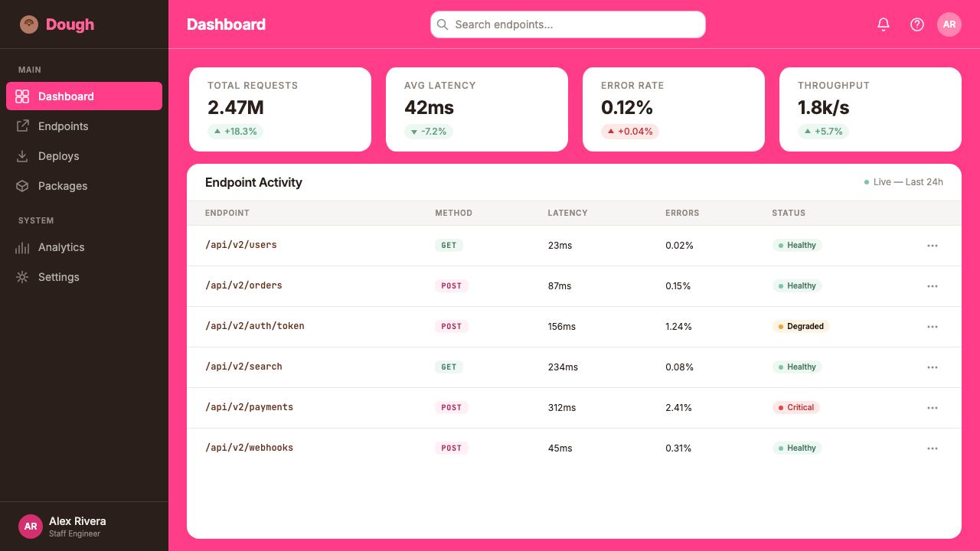Open more options for /api/v2/users
This screenshot has height=551, width=980.
(x=933, y=246)
